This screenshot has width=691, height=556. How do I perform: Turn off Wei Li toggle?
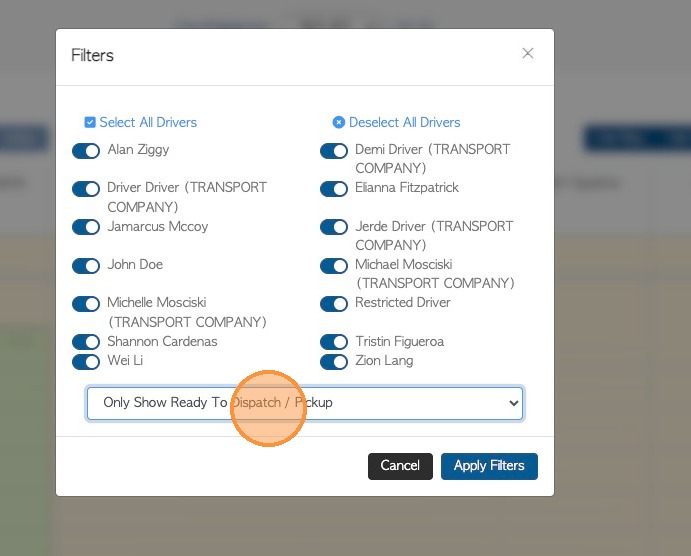point(86,361)
